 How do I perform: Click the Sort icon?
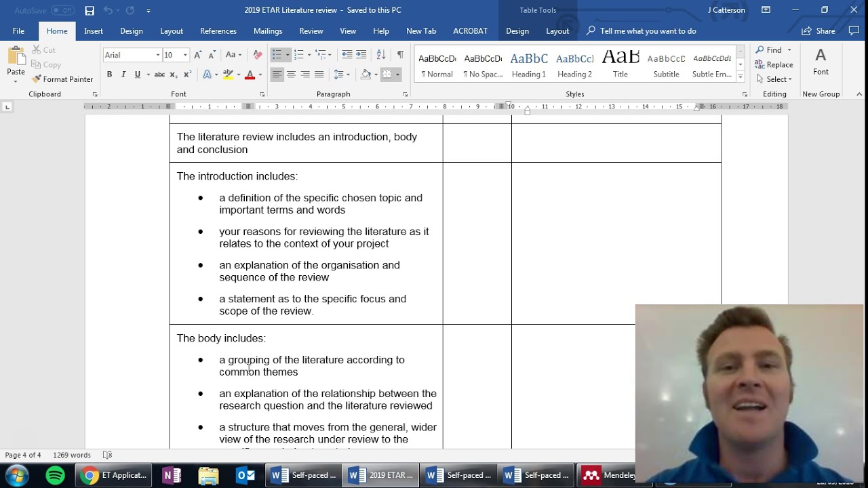tap(381, 55)
